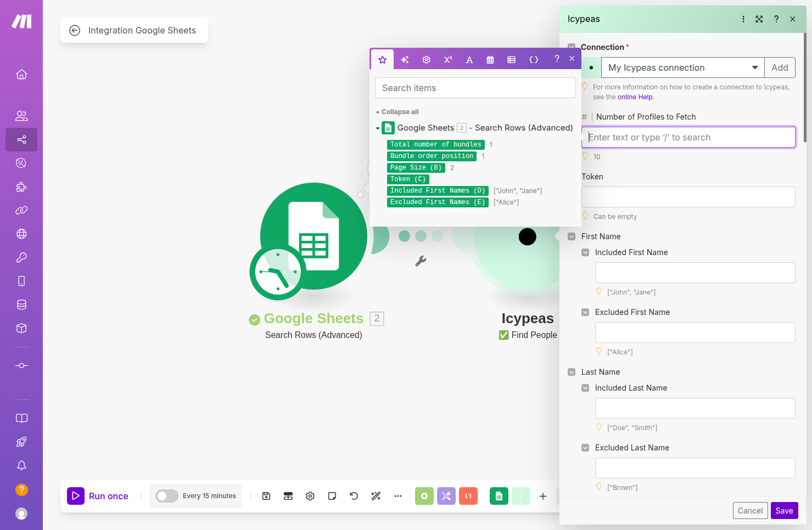Click the plus icon to add favorite
Screen dimensions: 812x530
click(543, 496)
